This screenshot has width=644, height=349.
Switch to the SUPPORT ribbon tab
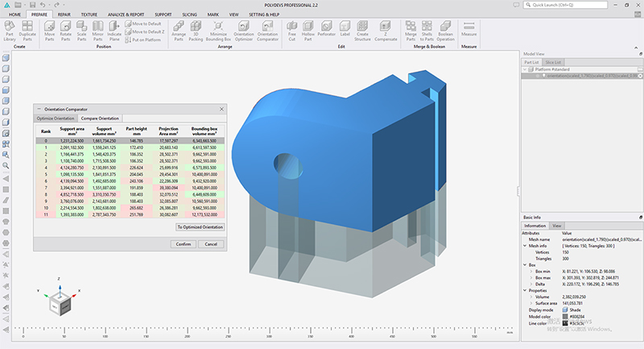[163, 15]
